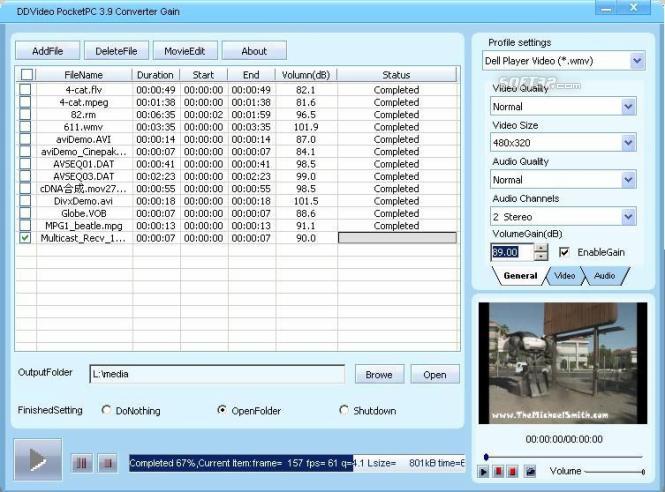Click the DeleteFile button
665x492 pixels.
pos(116,51)
